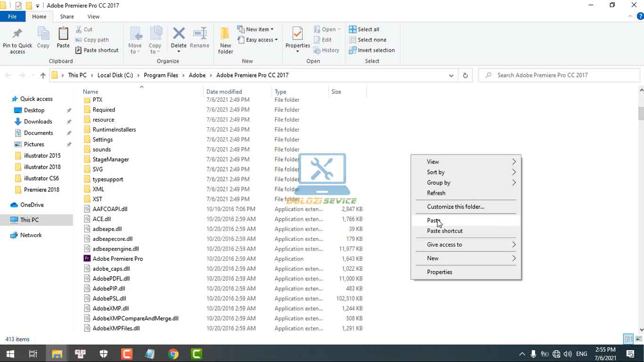Go up one folder level arrow
644x362 pixels.
(43, 75)
